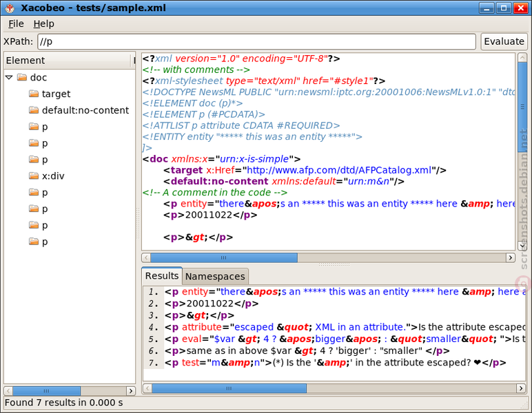The width and height of the screenshot is (532, 413).
Task: Click the Element column header
Action: [68, 61]
